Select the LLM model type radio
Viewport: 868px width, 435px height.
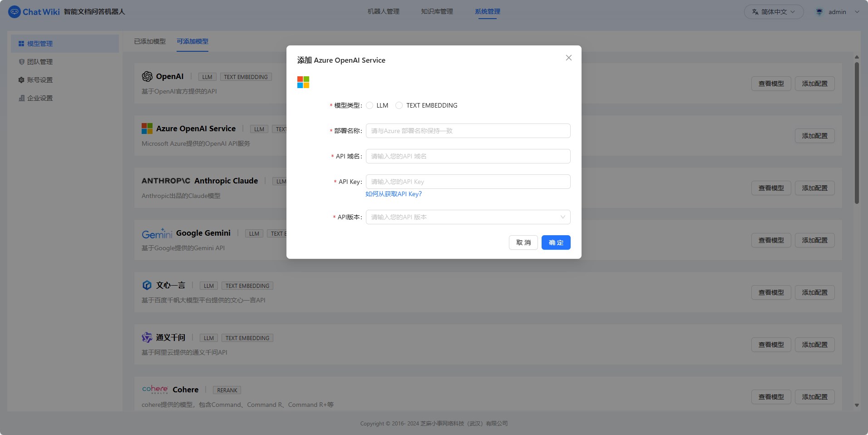[x=370, y=105]
